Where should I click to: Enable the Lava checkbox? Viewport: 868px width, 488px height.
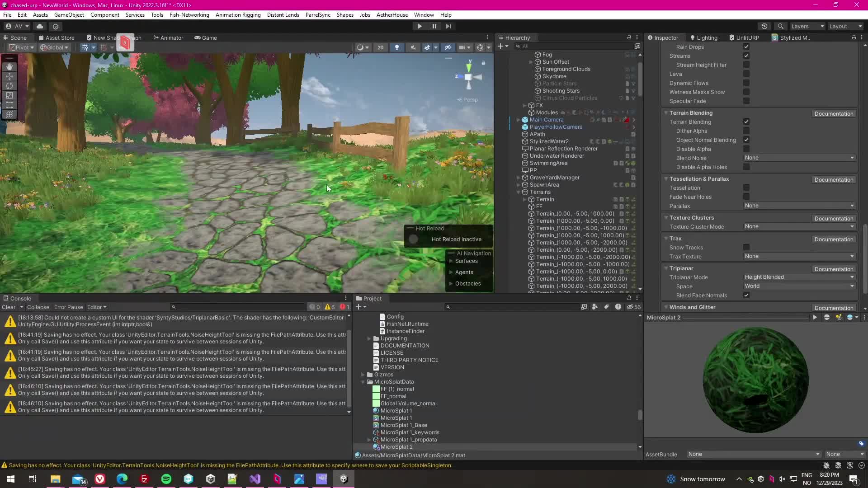coord(746,74)
